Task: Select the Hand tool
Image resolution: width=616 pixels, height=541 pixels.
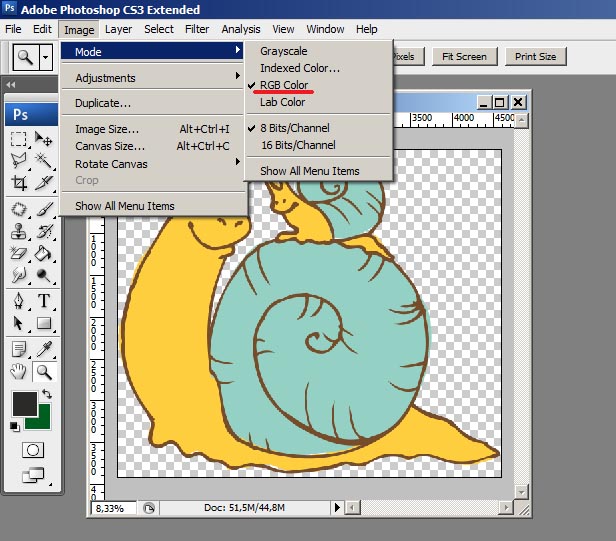Action: click(18, 372)
